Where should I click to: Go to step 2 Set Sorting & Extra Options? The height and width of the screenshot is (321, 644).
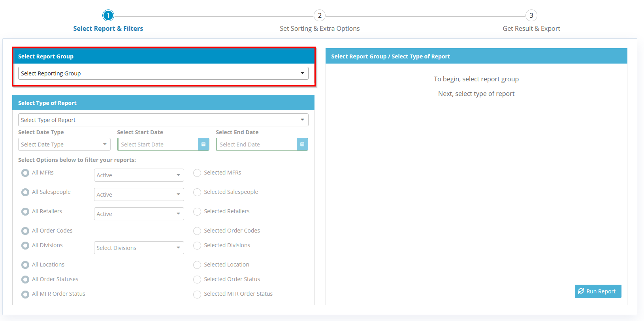coord(320,16)
